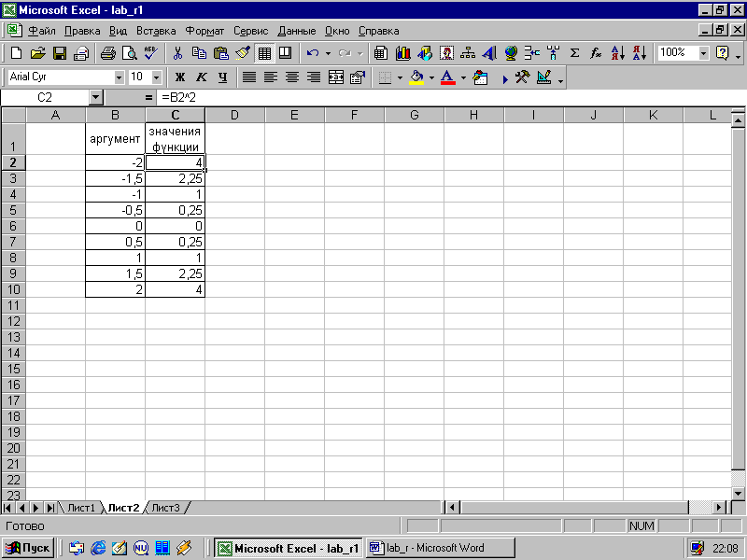Save workbook floppy disk icon
Image resolution: width=747 pixels, height=560 pixels.
[60, 53]
